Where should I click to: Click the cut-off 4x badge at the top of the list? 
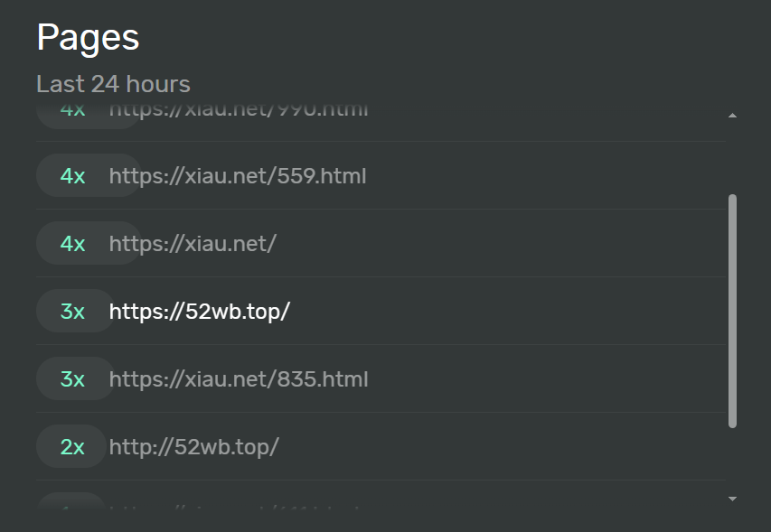pos(73,112)
